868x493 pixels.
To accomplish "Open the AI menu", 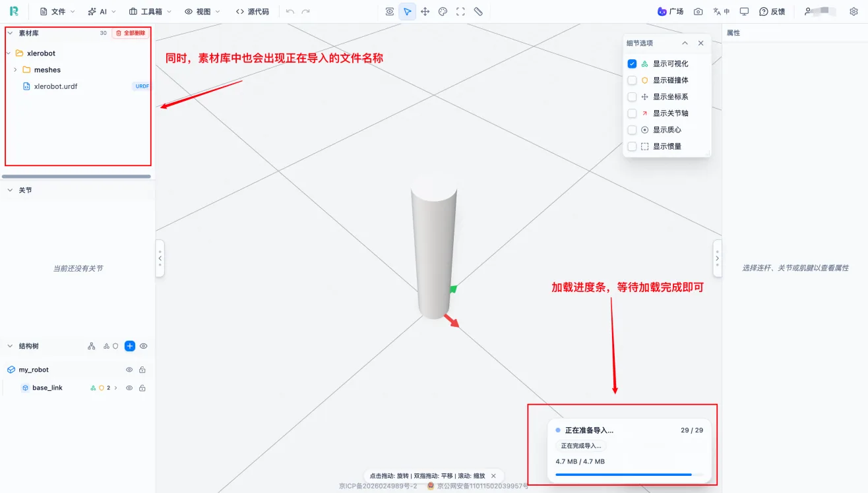I will coord(102,11).
